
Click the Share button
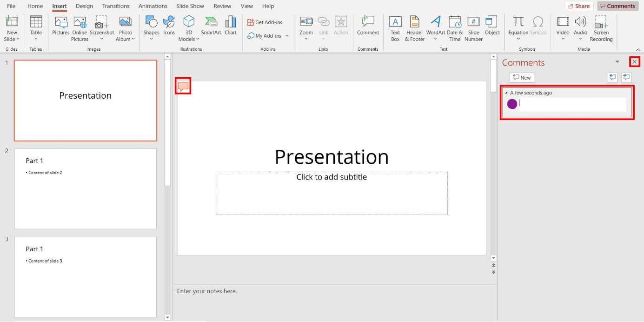(579, 6)
